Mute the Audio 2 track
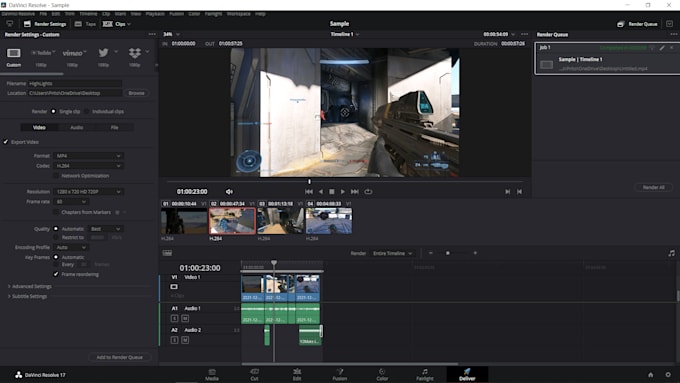The image size is (680, 383). [185, 340]
